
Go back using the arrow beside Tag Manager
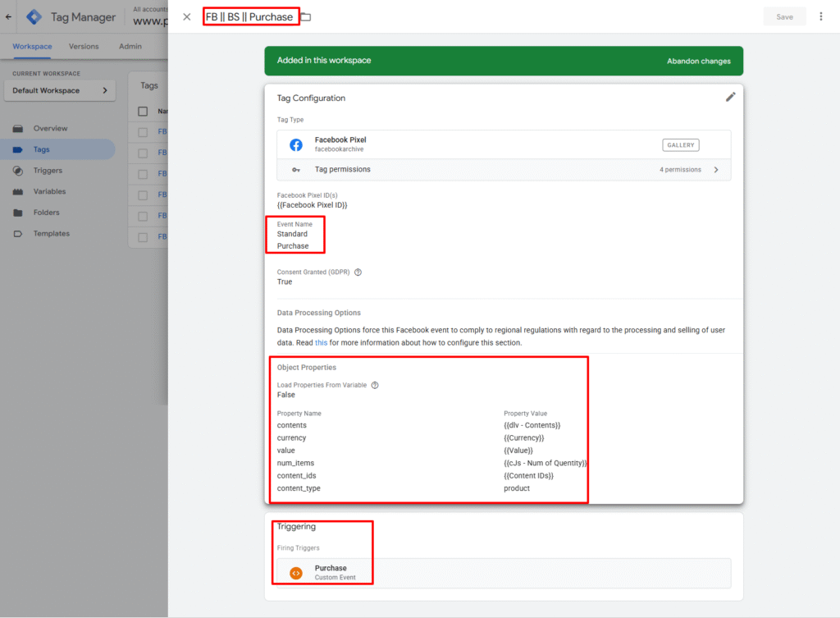click(8, 16)
